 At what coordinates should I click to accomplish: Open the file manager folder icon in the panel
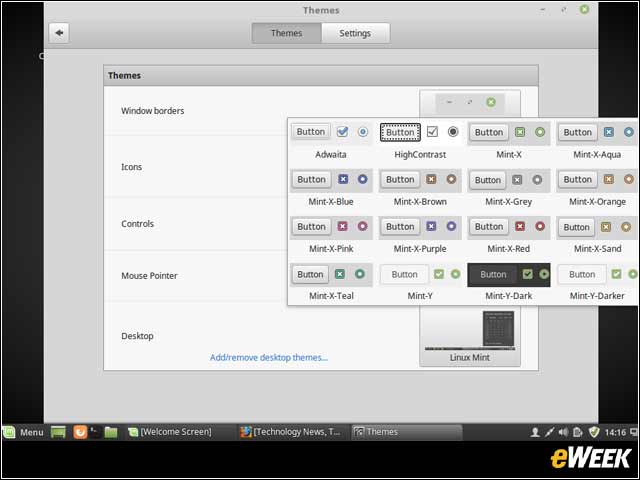pyautogui.click(x=111, y=432)
